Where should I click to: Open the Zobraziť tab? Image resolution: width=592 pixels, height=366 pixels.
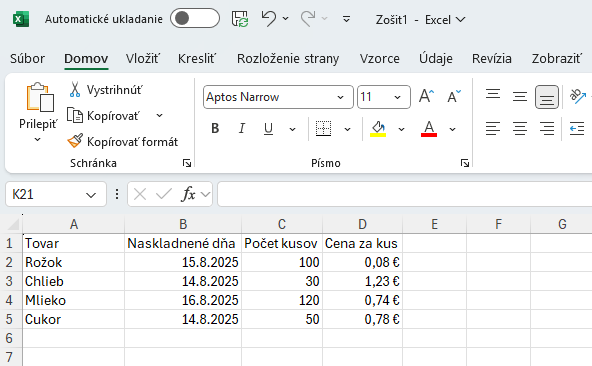[x=557, y=59]
